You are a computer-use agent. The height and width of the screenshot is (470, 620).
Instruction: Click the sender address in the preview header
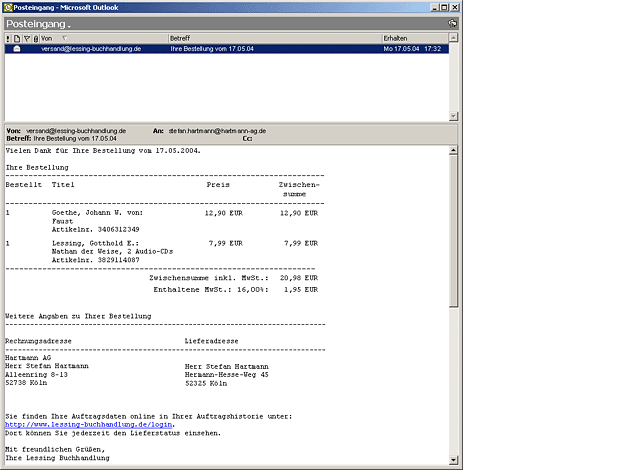[76, 131]
